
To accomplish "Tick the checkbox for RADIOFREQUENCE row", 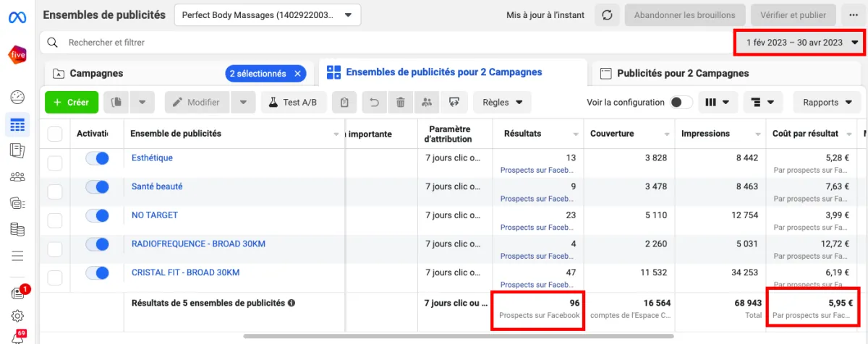I will tap(55, 249).
